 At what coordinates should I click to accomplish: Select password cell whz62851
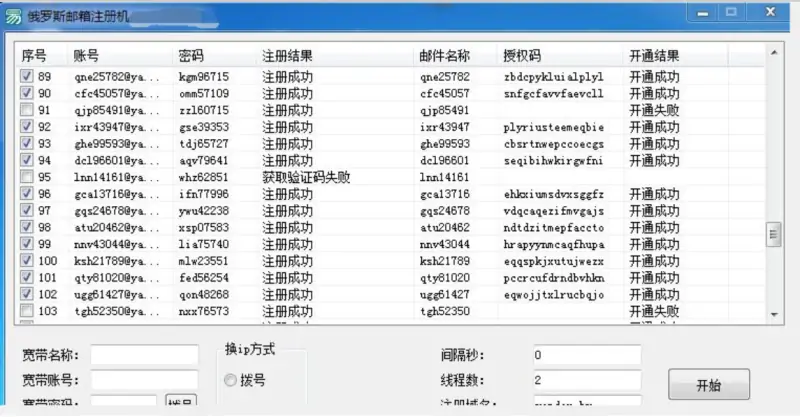pyautogui.click(x=204, y=177)
